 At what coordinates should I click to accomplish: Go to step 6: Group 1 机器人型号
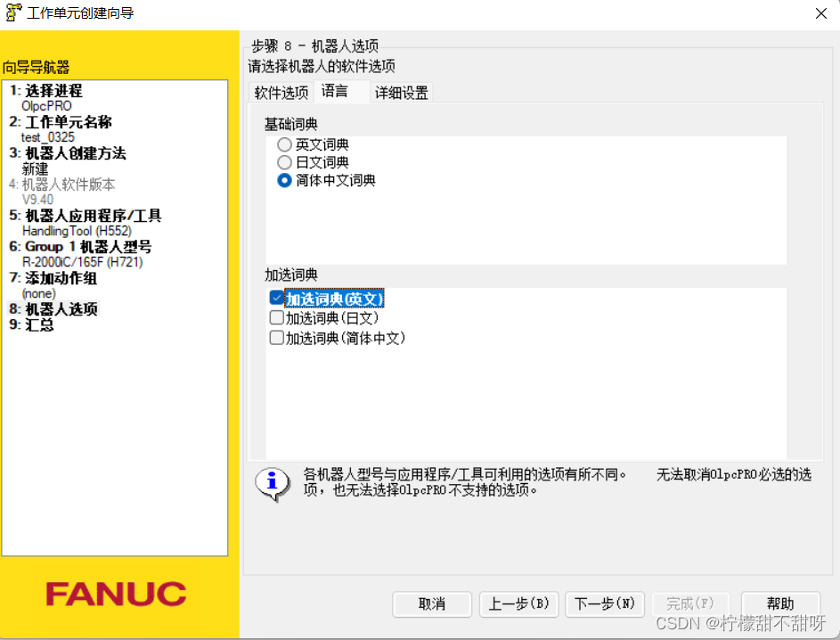click(80, 247)
